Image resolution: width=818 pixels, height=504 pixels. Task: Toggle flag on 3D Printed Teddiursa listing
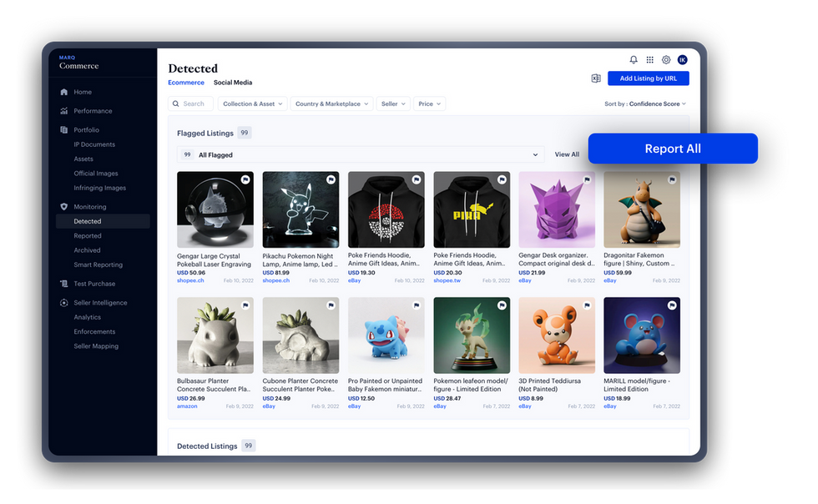pos(587,305)
